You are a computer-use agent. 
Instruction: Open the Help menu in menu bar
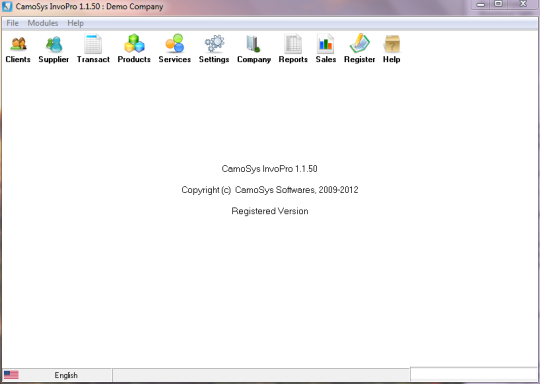point(75,23)
